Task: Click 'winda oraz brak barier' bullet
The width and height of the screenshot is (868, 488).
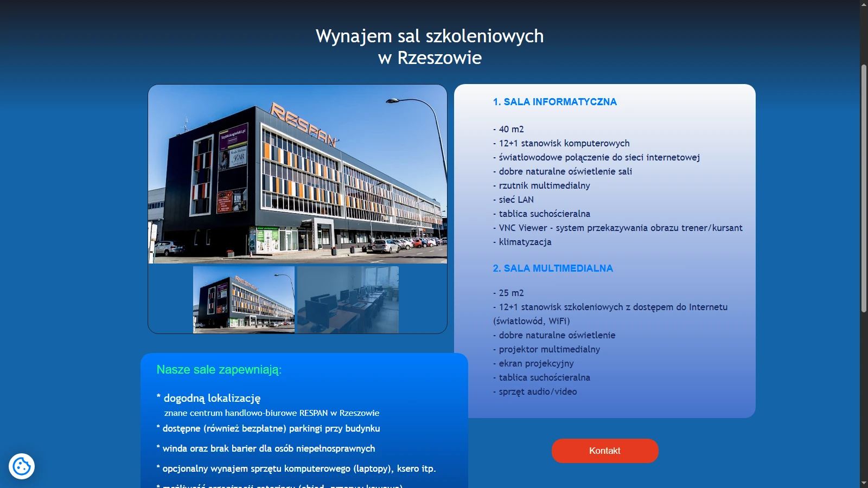Action: [266, 448]
